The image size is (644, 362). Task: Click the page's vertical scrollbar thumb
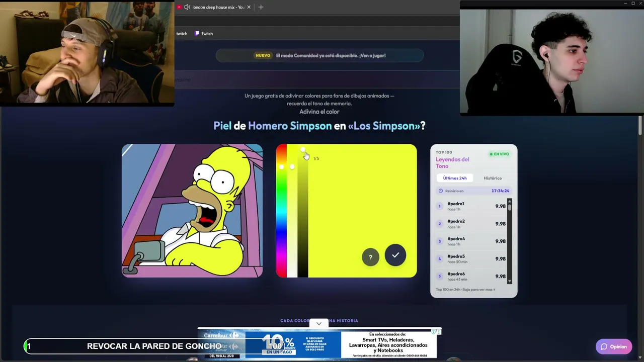click(x=640, y=125)
